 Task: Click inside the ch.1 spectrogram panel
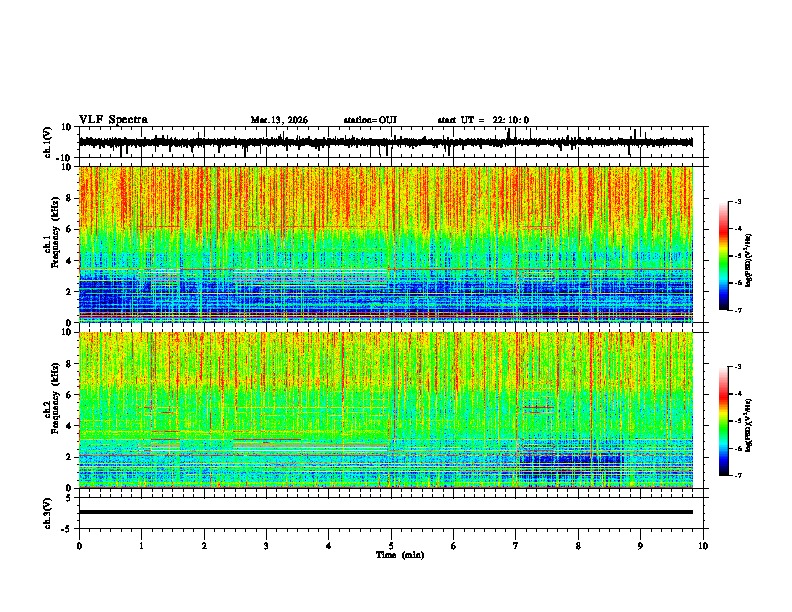386,244
